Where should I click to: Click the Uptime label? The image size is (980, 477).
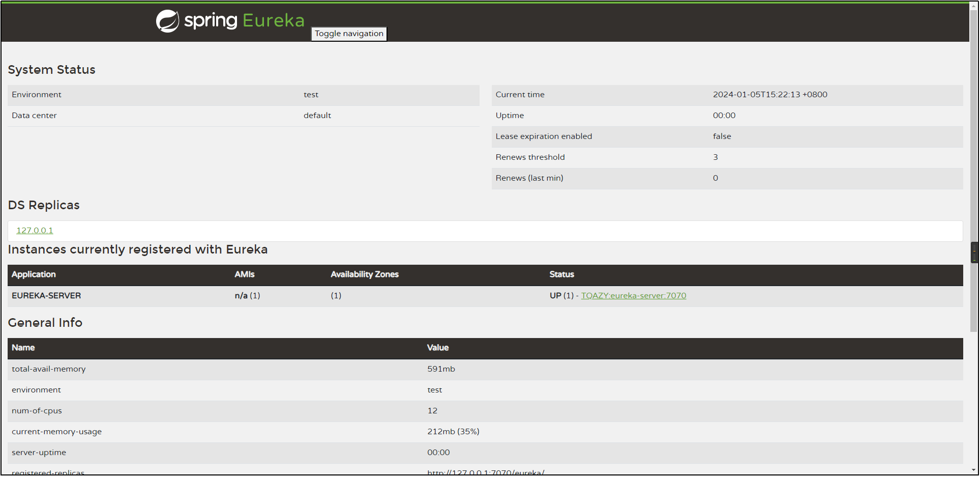click(510, 116)
